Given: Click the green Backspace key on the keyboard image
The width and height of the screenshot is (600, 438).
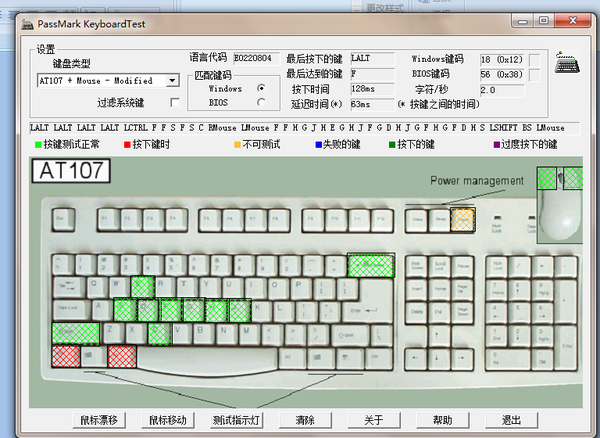Looking at the screenshot, I should point(371,265).
